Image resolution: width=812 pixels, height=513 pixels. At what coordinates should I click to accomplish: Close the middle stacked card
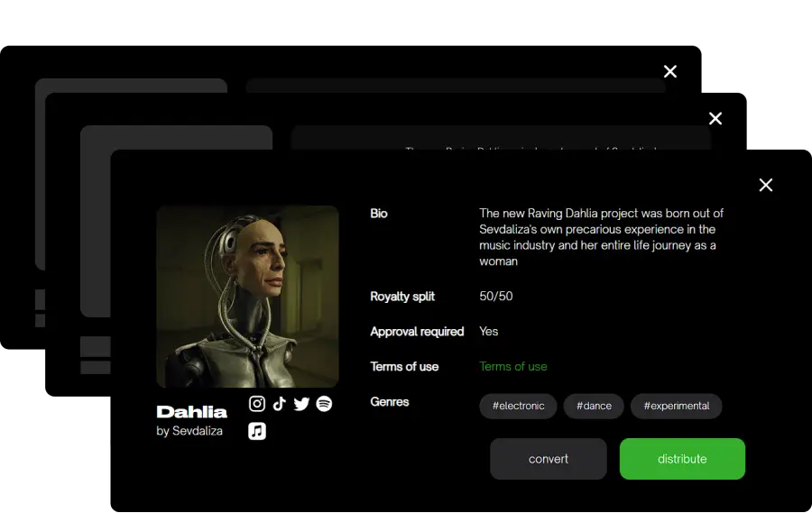(x=715, y=118)
